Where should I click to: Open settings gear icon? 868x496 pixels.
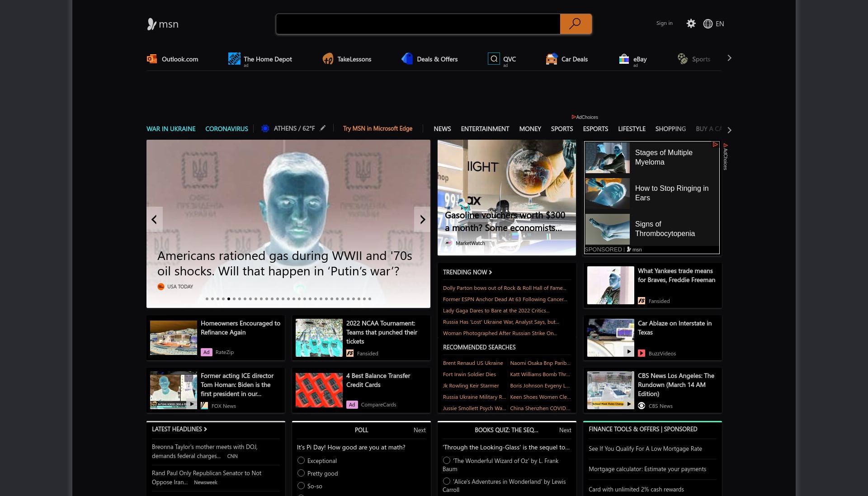[x=691, y=24]
